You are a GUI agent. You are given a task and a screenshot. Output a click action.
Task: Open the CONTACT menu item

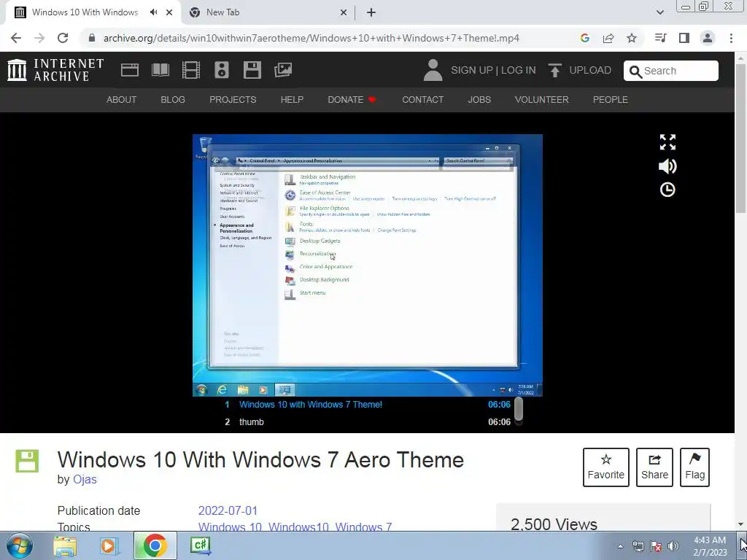(x=422, y=99)
